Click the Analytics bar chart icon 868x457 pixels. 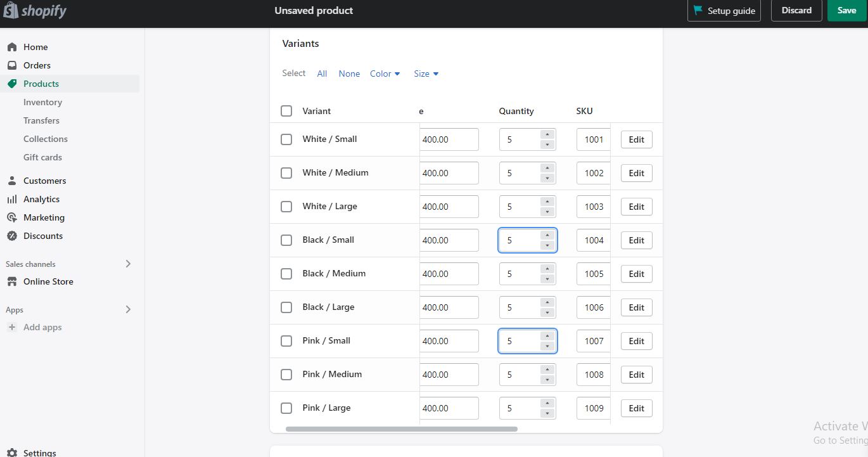point(12,199)
